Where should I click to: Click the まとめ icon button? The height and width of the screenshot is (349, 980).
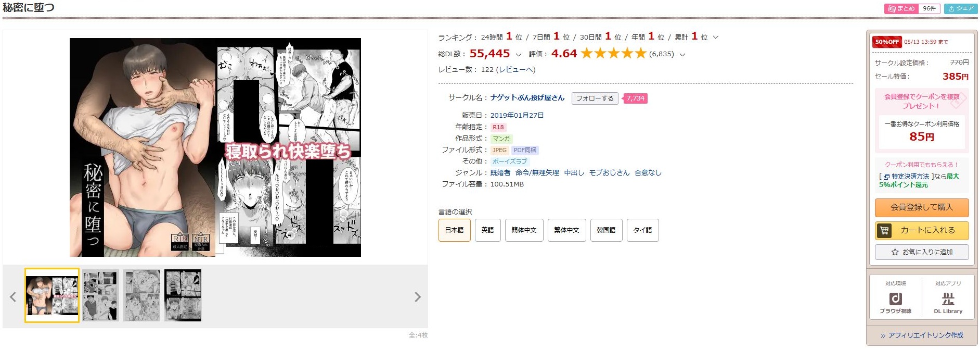pos(901,8)
